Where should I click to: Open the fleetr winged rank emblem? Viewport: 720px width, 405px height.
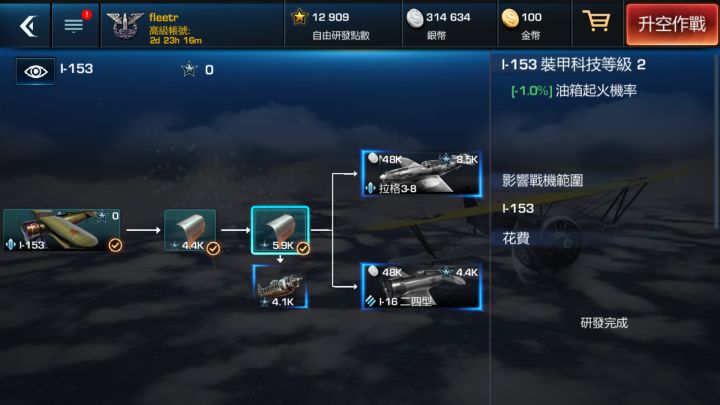coord(125,25)
